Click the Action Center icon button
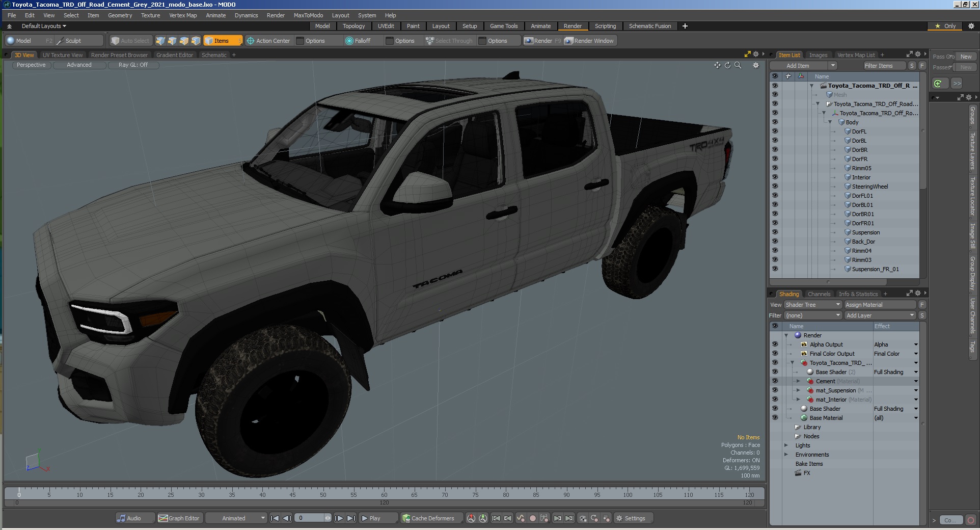This screenshot has height=530, width=980. pos(268,41)
